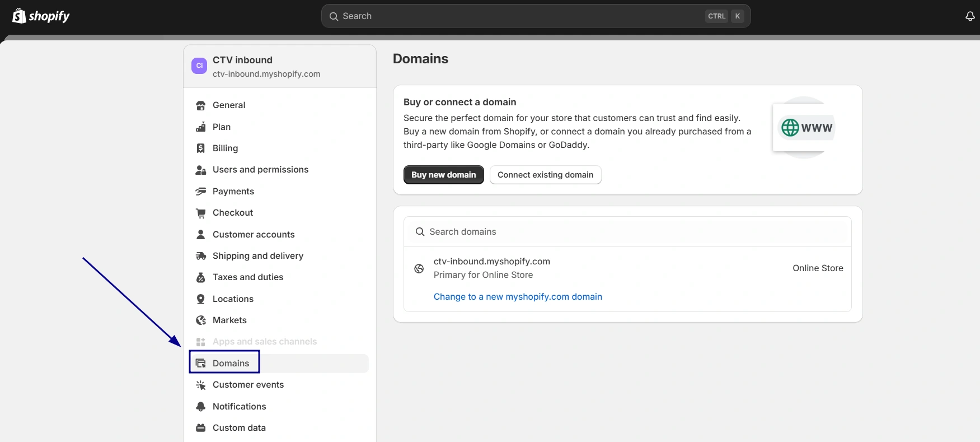Click the Users and permissions icon
The height and width of the screenshot is (442, 980).
200,170
